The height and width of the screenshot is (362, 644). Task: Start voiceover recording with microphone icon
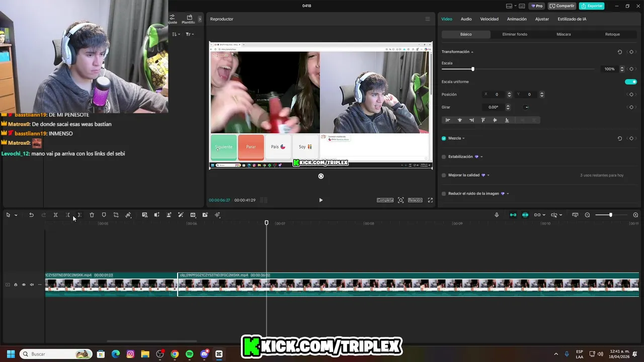coord(497,215)
